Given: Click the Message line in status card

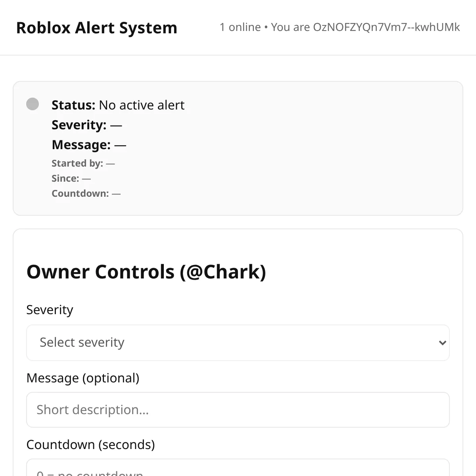Looking at the screenshot, I should pos(89,145).
